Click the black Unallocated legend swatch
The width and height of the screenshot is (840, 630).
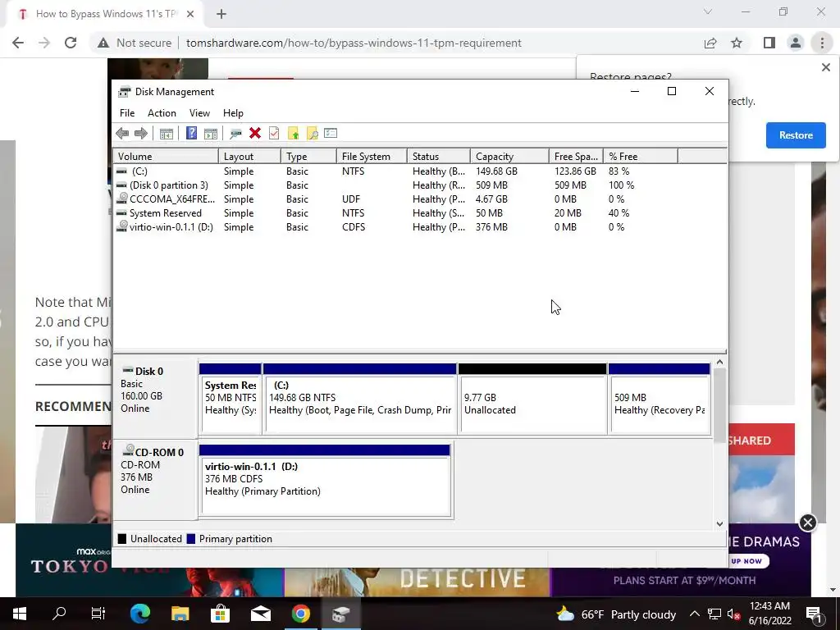click(122, 539)
